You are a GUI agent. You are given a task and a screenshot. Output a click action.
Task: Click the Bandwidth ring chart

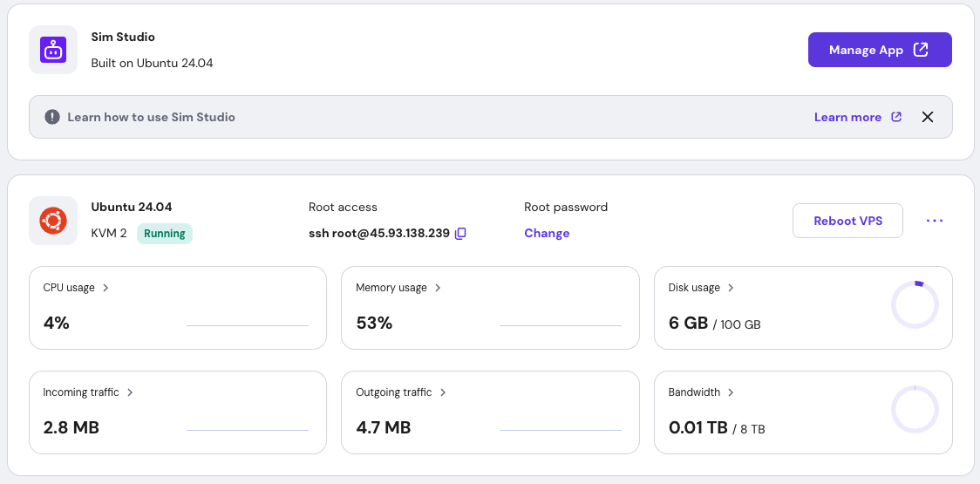(x=915, y=410)
